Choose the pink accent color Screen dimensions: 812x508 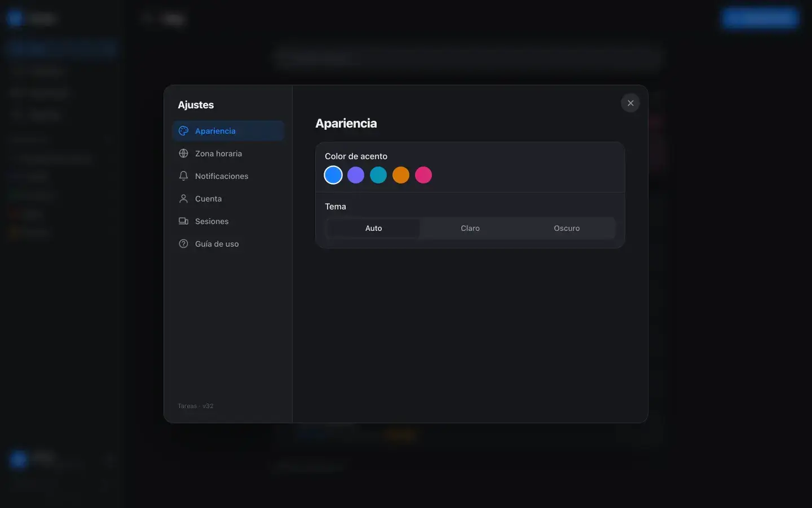[423, 175]
